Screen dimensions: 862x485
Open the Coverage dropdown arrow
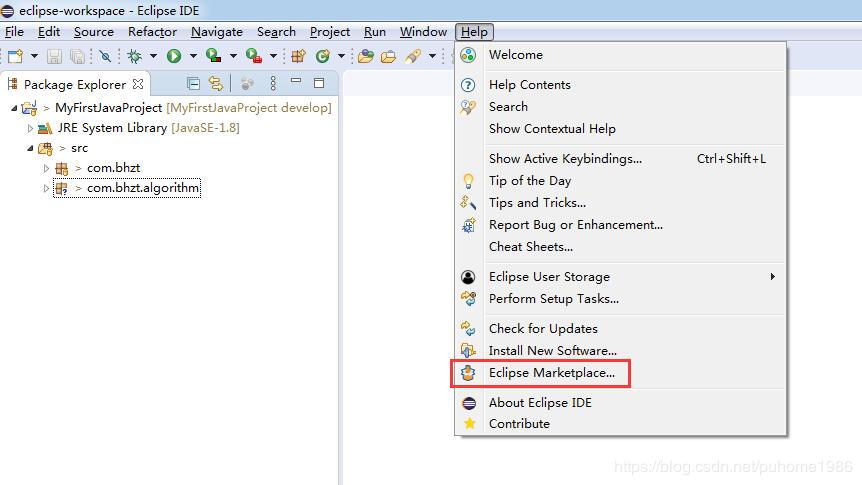point(233,56)
